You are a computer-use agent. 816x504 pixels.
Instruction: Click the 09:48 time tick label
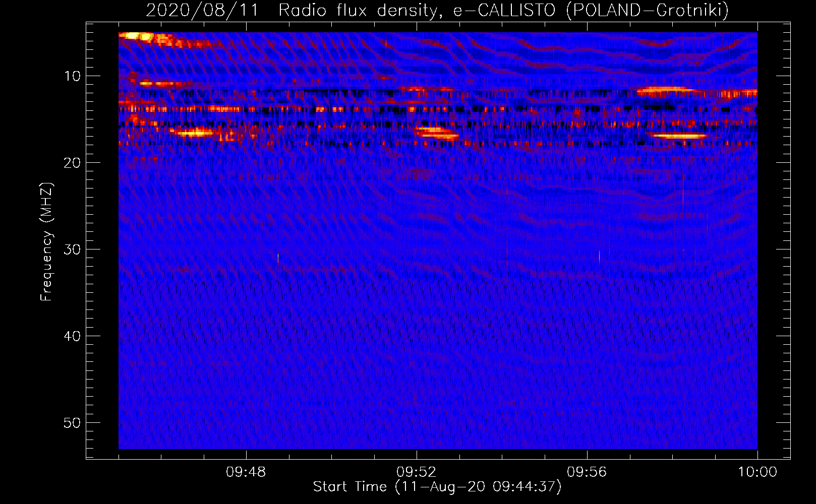click(246, 472)
